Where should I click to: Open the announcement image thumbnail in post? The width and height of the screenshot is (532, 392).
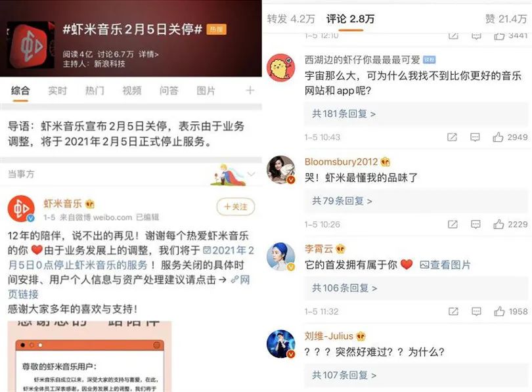pyautogui.click(x=89, y=357)
